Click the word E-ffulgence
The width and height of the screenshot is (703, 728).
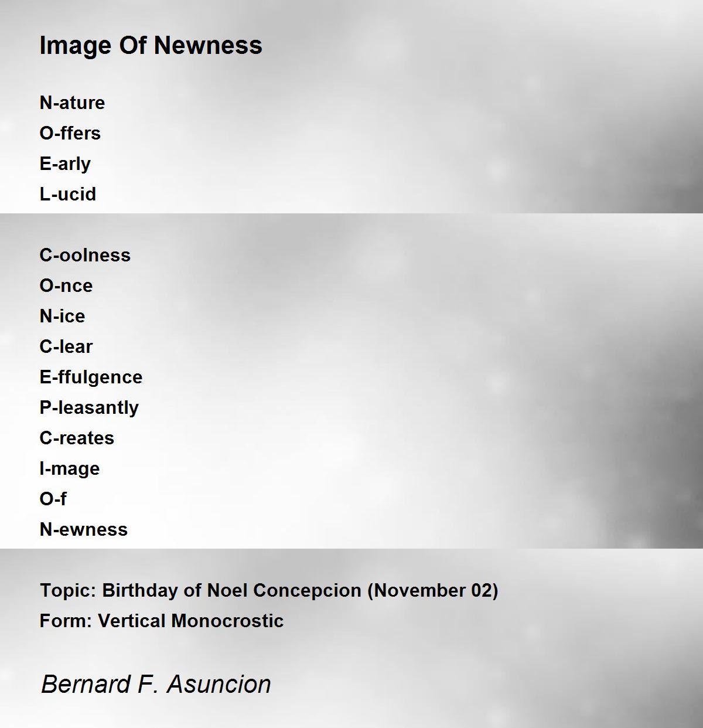pyautogui.click(x=91, y=377)
